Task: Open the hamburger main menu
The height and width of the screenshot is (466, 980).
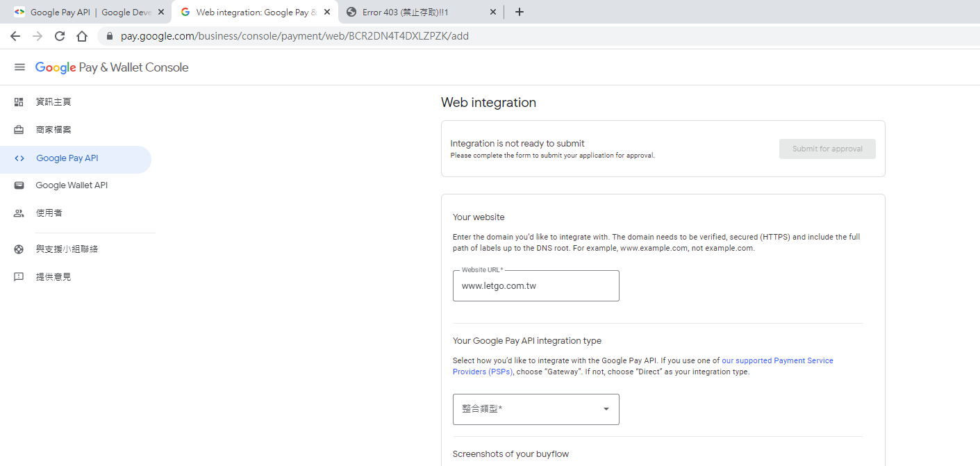Action: (19, 67)
